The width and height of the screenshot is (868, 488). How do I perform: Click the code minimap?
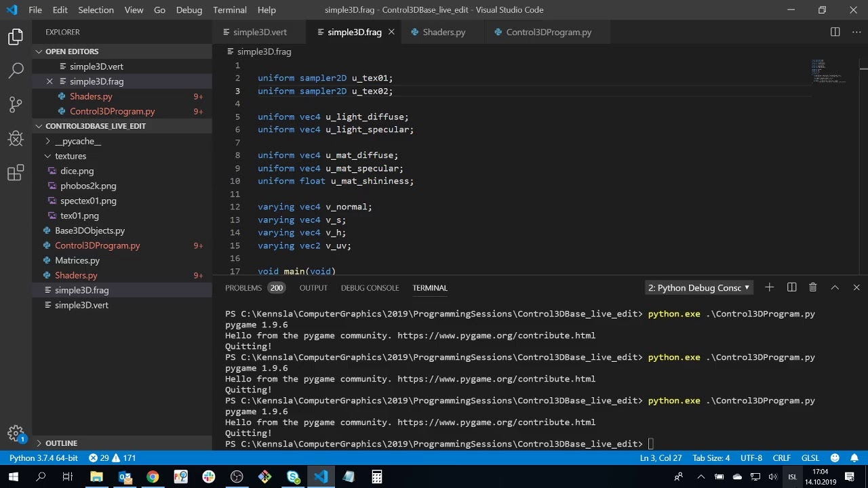[828, 71]
